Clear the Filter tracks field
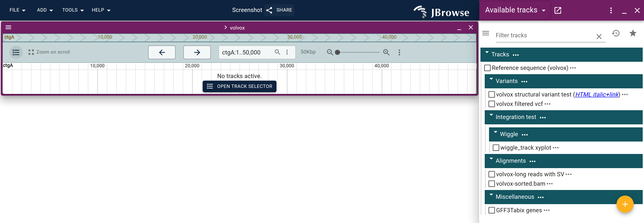Screen dimensions: 644x223 click(599, 36)
